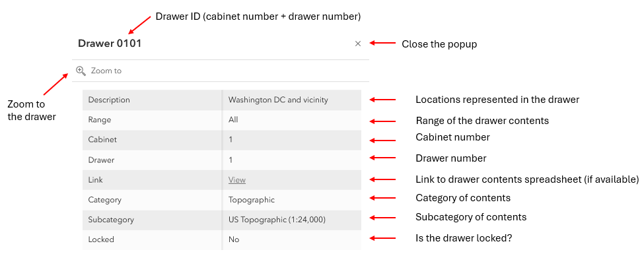The width and height of the screenshot is (644, 254).
Task: Open the View link for drawer contents
Action: 237,179
